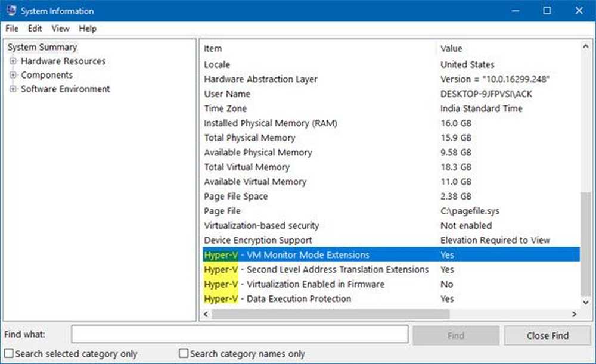Click the horizontal scrollbar left arrow
This screenshot has height=364, width=596.
(x=206, y=313)
